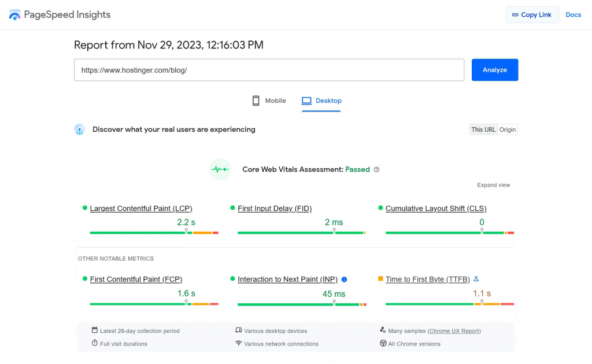The height and width of the screenshot is (364, 592).
Task: Select the URL input field
Action: 269,69
